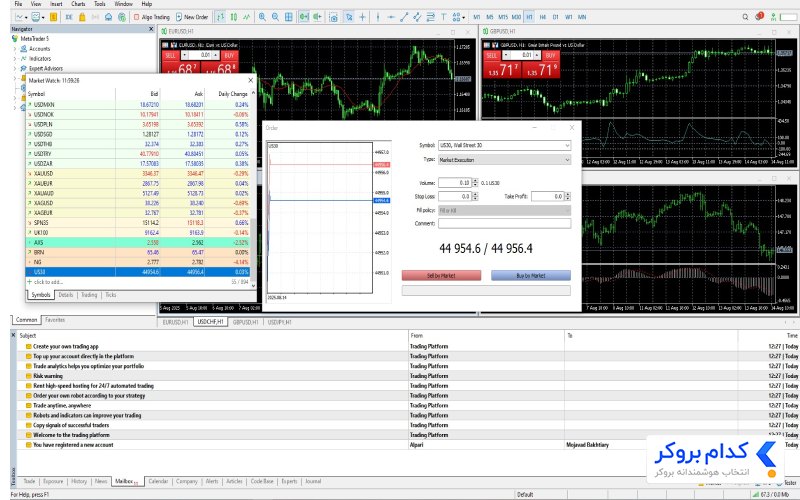This screenshot has width=800, height=500.
Task: Click the Volume stepper arrows
Action: coord(476,183)
